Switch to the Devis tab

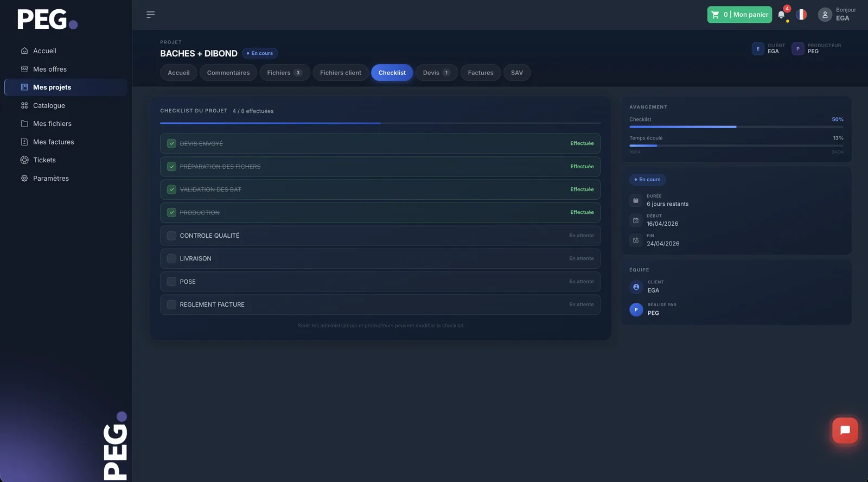[x=437, y=73]
